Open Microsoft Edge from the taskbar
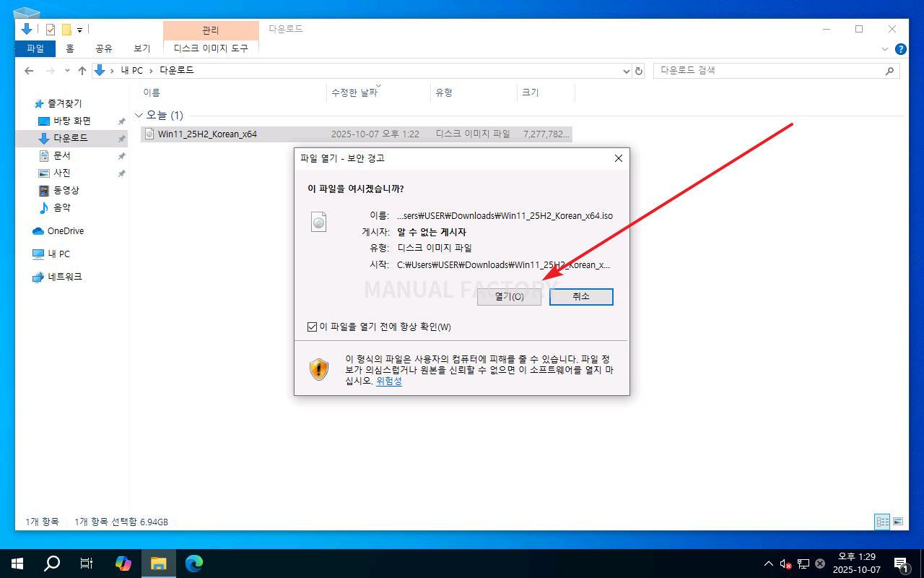This screenshot has height=578, width=924. (x=193, y=564)
